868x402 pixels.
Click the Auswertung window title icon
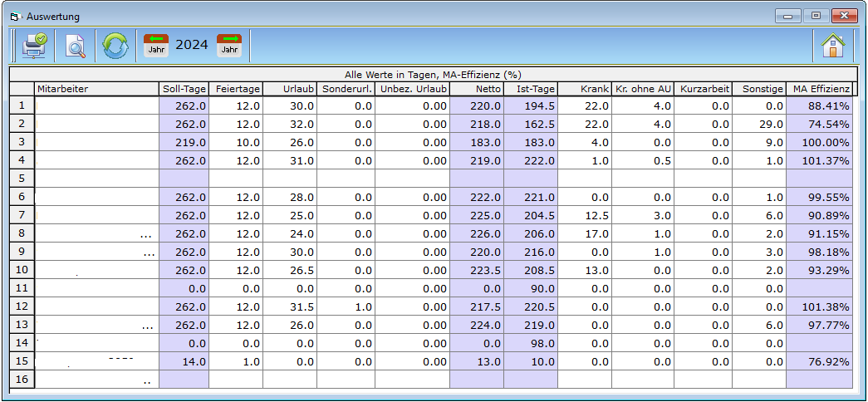pyautogui.click(x=15, y=17)
